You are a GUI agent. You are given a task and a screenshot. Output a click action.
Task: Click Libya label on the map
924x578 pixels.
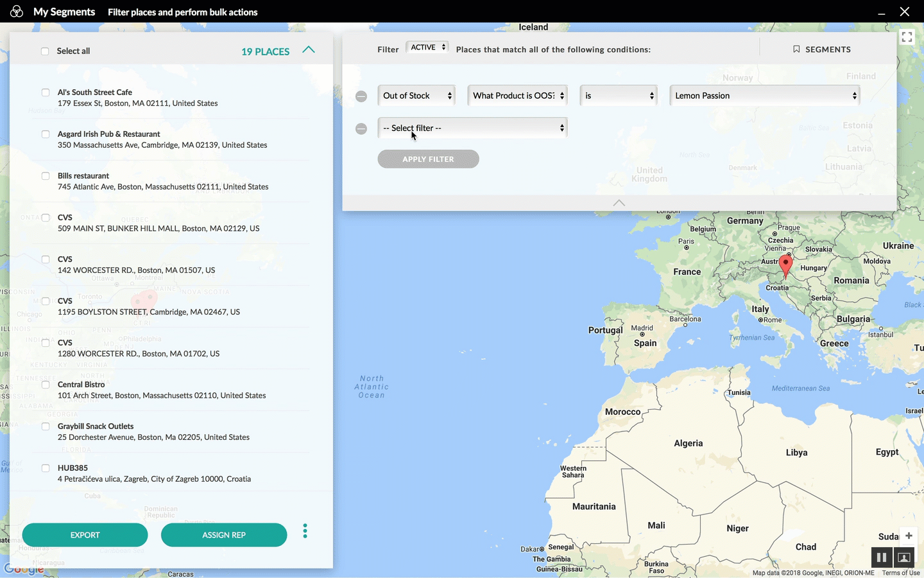coord(797,453)
